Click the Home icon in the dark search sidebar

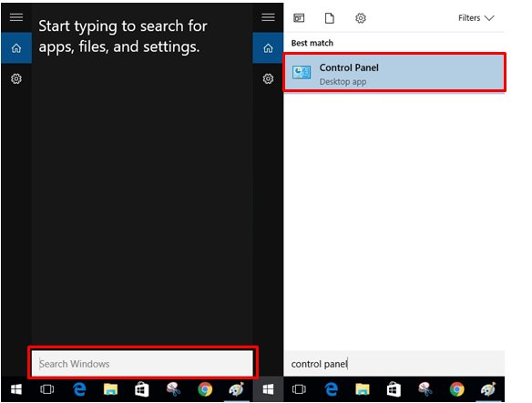(x=16, y=48)
